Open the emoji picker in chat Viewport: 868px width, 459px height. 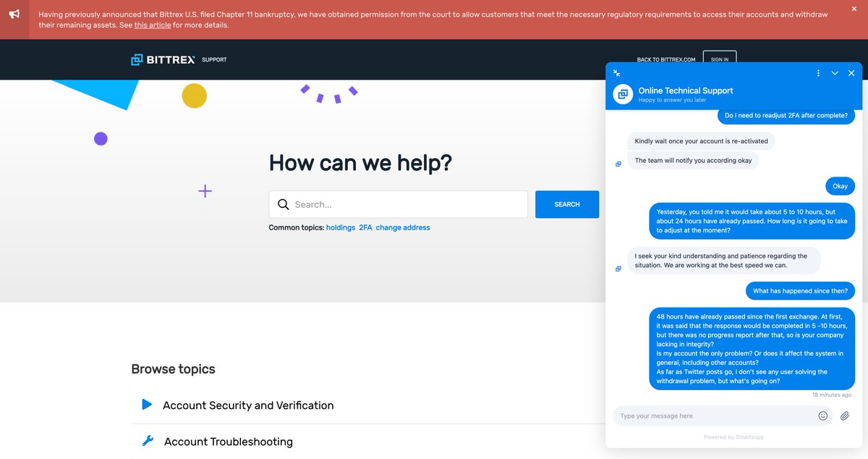pyautogui.click(x=823, y=416)
